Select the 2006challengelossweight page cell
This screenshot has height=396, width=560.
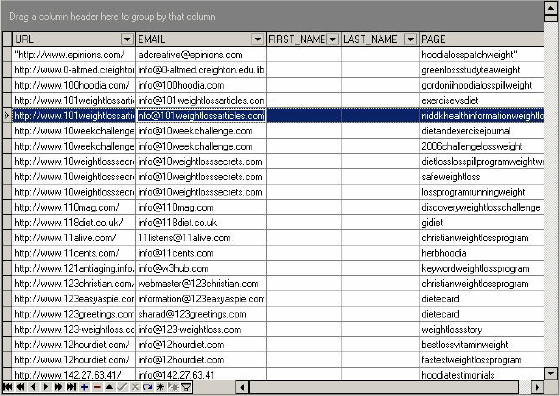[482, 146]
